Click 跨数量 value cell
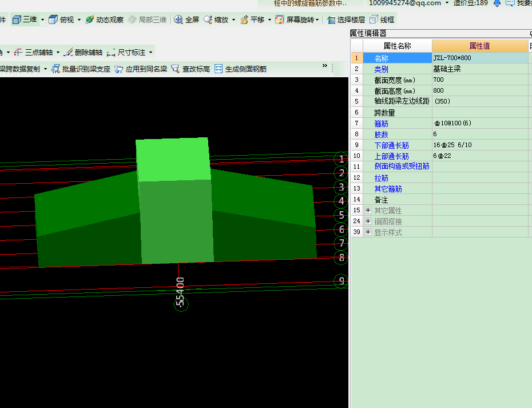The image size is (532, 408). (480, 112)
